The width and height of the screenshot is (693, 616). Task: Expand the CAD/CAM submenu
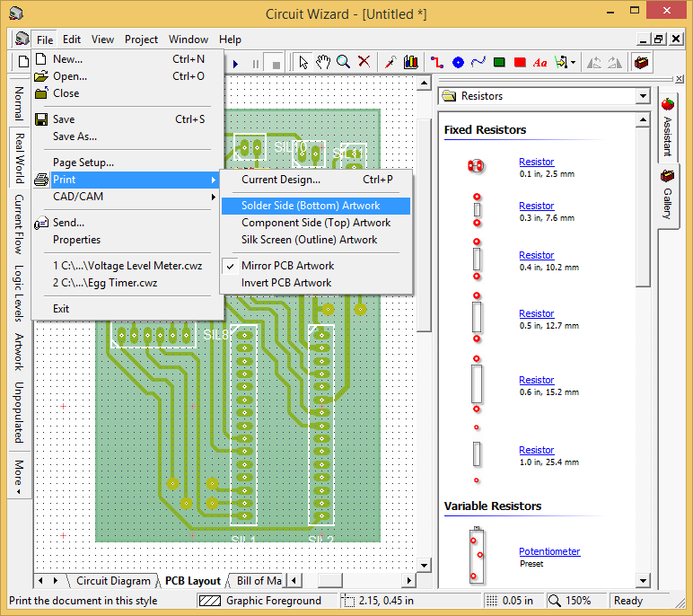127,197
